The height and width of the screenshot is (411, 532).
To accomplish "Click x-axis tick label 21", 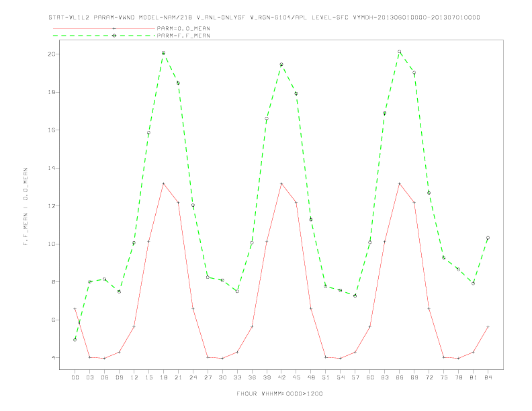I will 178,377.
